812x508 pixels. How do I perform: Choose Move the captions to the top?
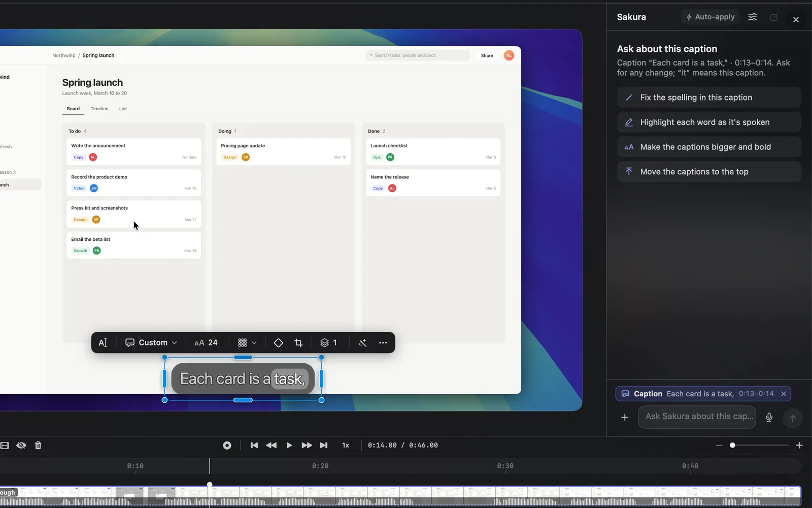(709, 172)
